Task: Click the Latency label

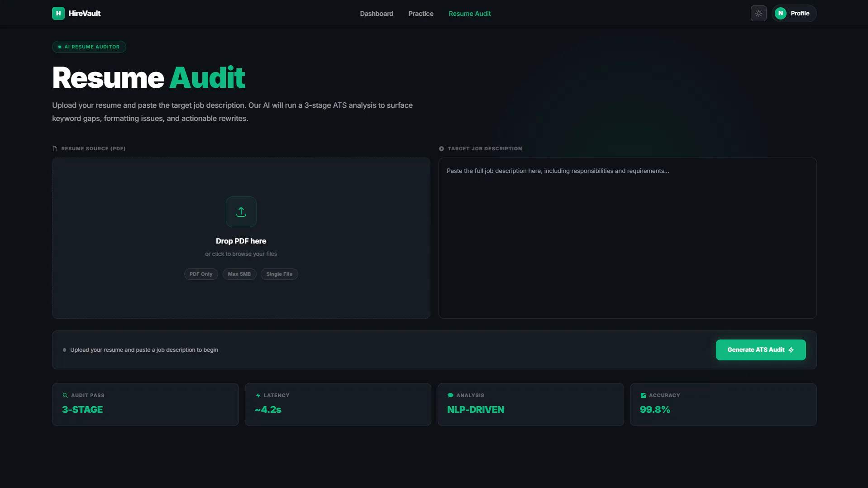Action: click(x=277, y=395)
